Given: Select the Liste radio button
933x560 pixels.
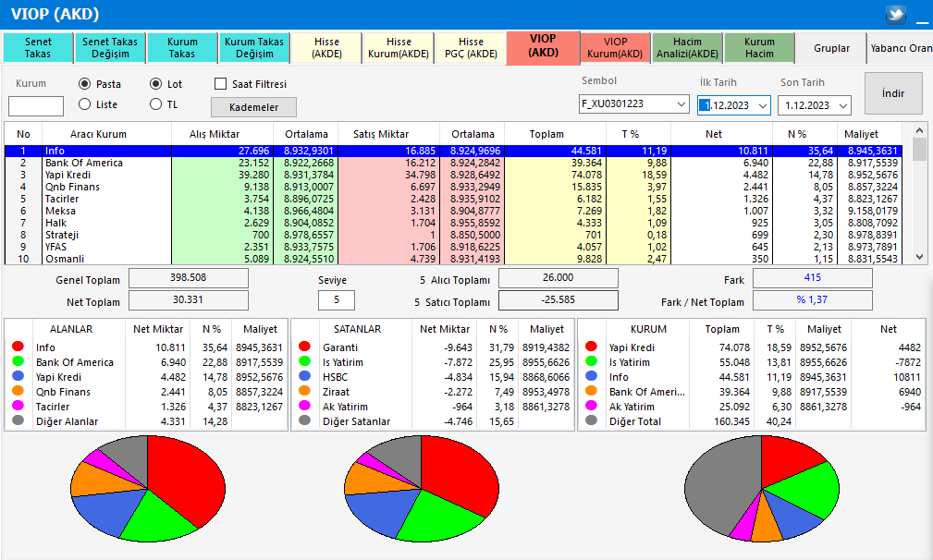Looking at the screenshot, I should coord(84,104).
